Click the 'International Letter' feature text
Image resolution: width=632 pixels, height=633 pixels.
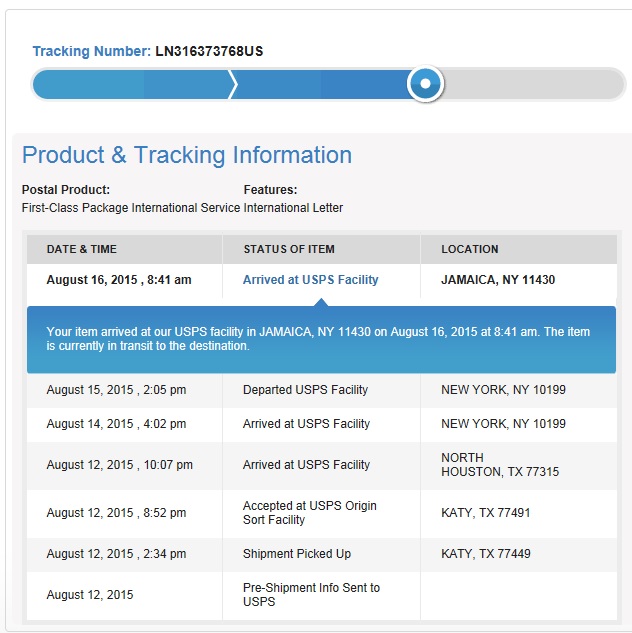tap(293, 208)
